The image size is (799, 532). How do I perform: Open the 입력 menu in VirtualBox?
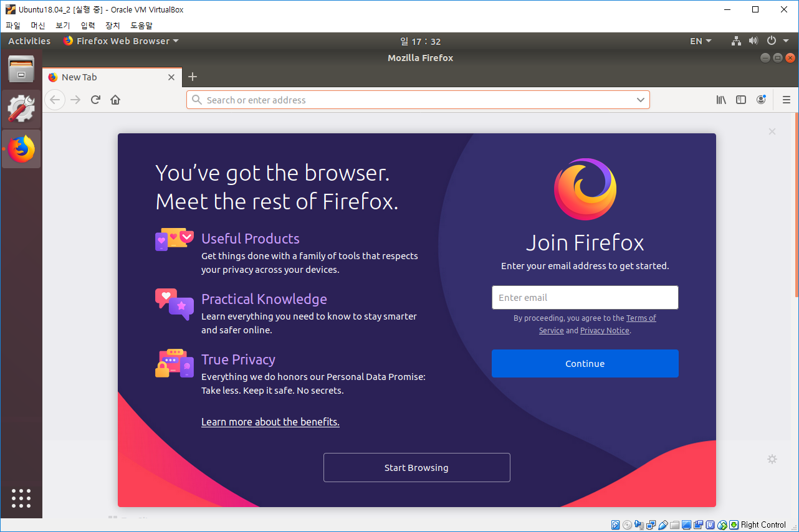[x=88, y=26]
